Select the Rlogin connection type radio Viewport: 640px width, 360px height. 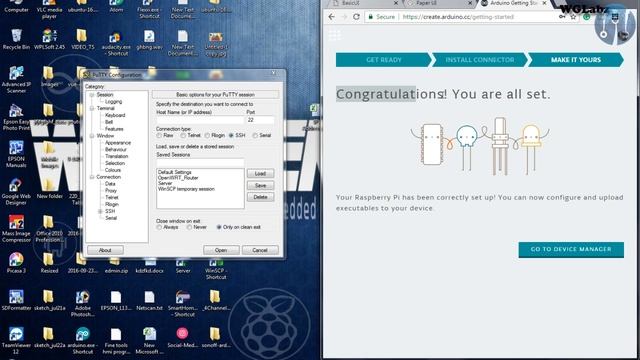207,136
